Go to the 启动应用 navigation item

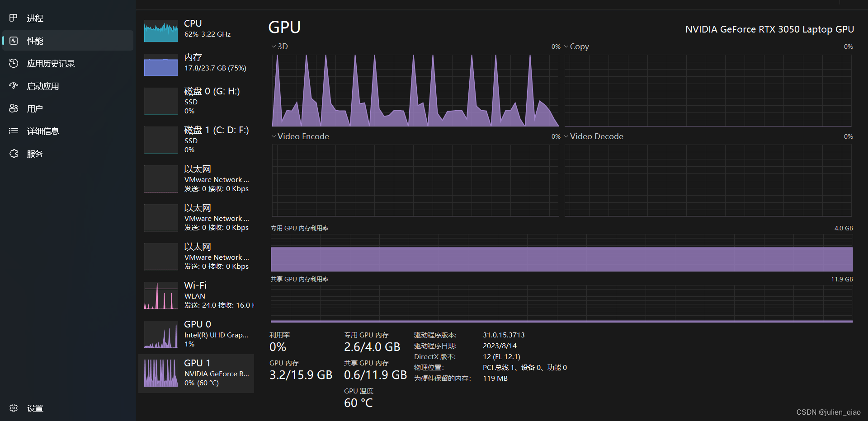pyautogui.click(x=68, y=86)
